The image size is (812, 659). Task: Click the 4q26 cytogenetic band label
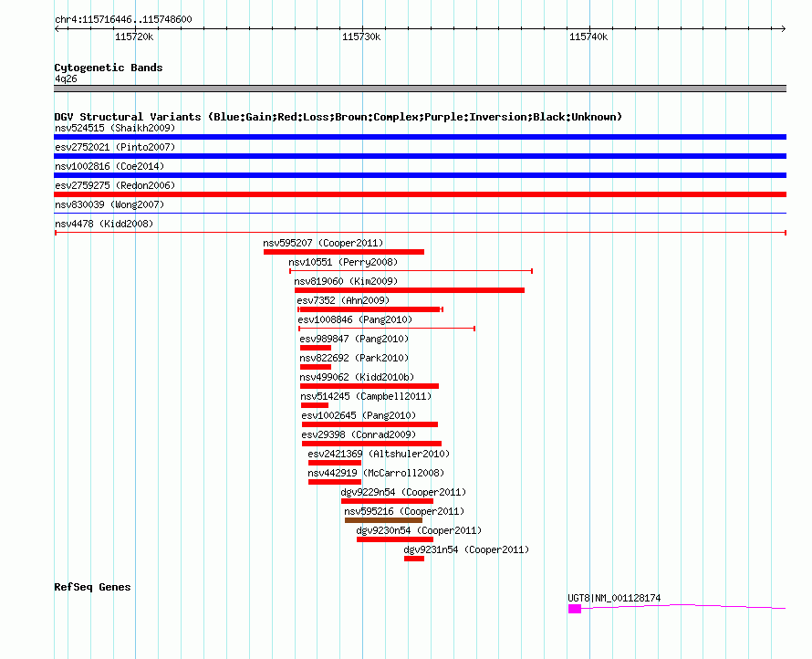pos(66,78)
